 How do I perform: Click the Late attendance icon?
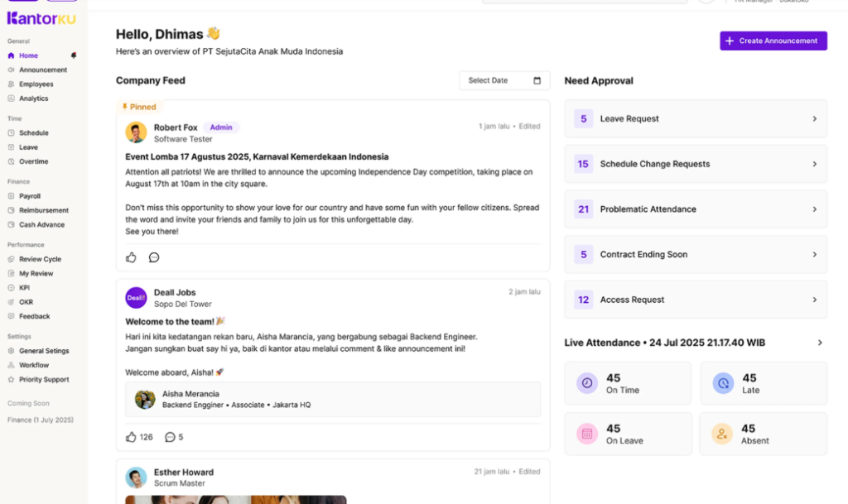(x=723, y=383)
